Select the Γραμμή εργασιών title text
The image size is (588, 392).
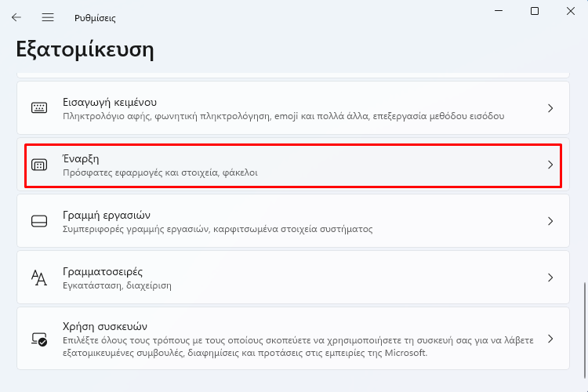[107, 216]
